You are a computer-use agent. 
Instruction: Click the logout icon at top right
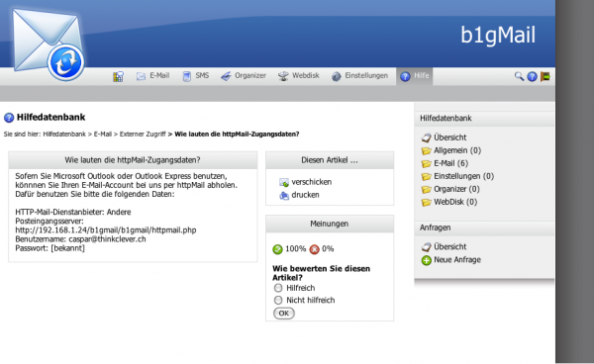(x=545, y=77)
